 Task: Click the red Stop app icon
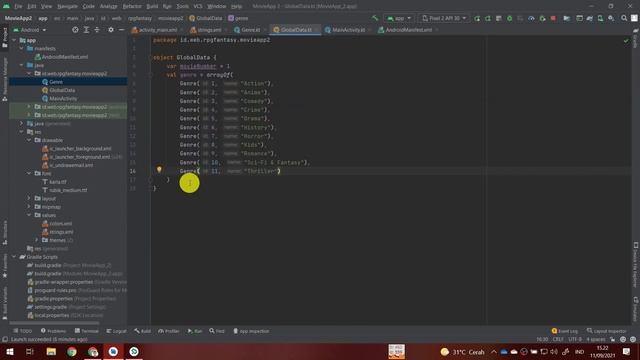(x=553, y=18)
